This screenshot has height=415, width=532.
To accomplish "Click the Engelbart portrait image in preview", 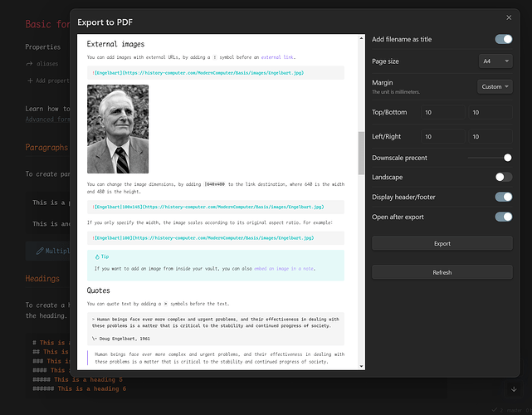I will pyautogui.click(x=118, y=129).
